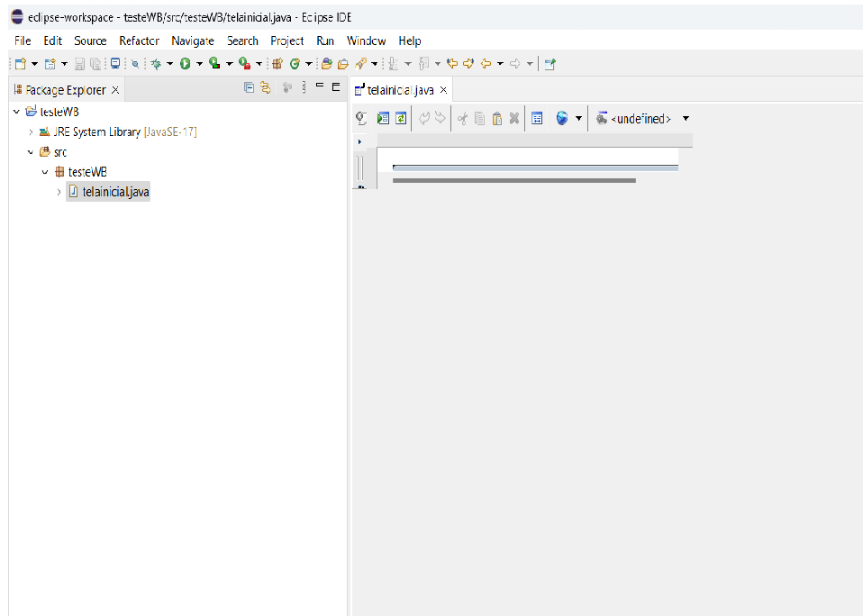Click the Refresh design icon
Image resolution: width=863 pixels, height=616 pixels.
point(401,118)
